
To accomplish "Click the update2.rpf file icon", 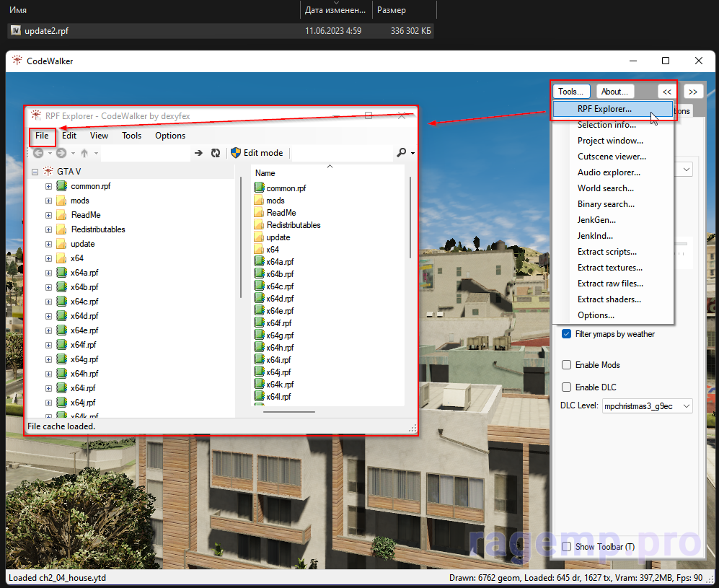I will click(16, 31).
